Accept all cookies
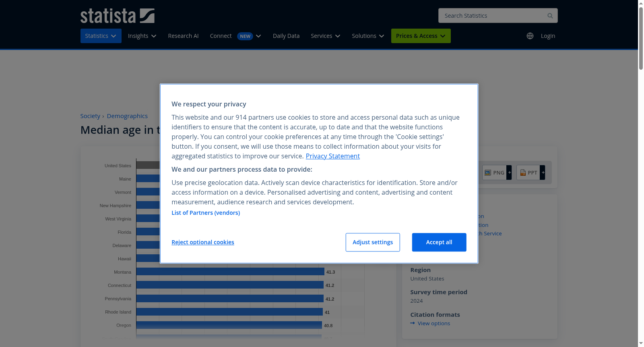The image size is (644, 347). click(439, 242)
